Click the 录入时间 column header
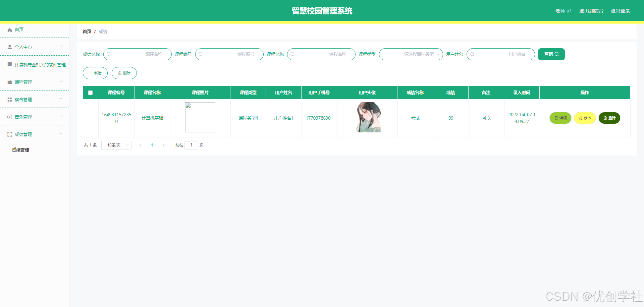Viewport: 644px width, 307px height. pyautogui.click(x=522, y=93)
